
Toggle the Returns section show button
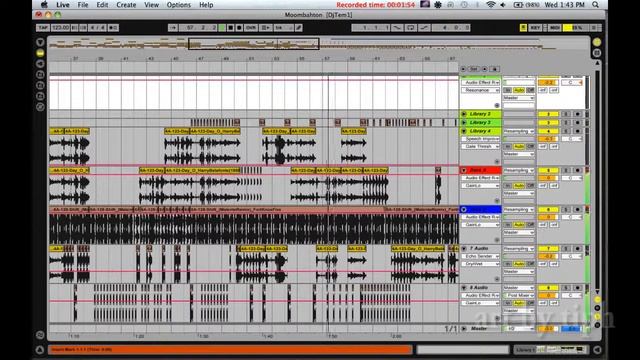tap(597, 308)
